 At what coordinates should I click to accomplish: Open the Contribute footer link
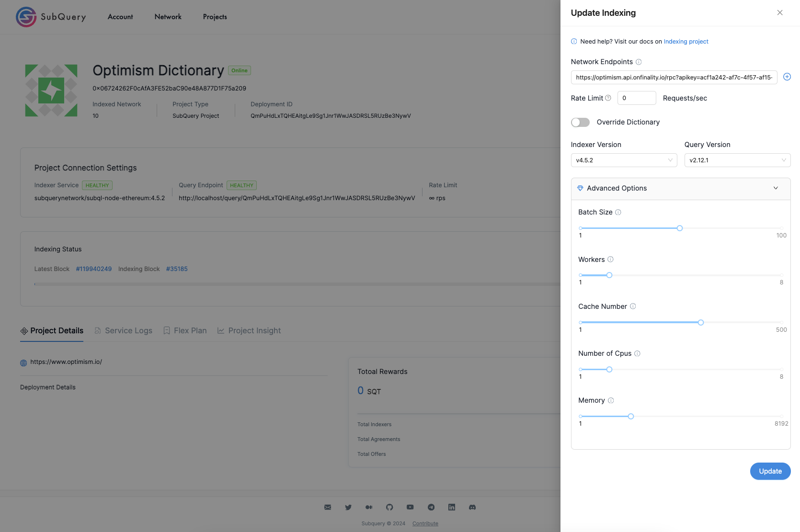click(425, 523)
